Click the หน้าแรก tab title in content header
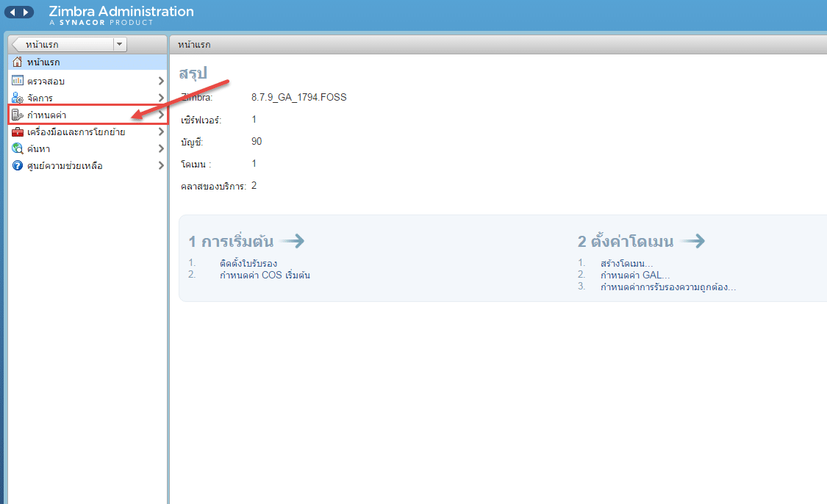This screenshot has width=827, height=504. coord(194,45)
